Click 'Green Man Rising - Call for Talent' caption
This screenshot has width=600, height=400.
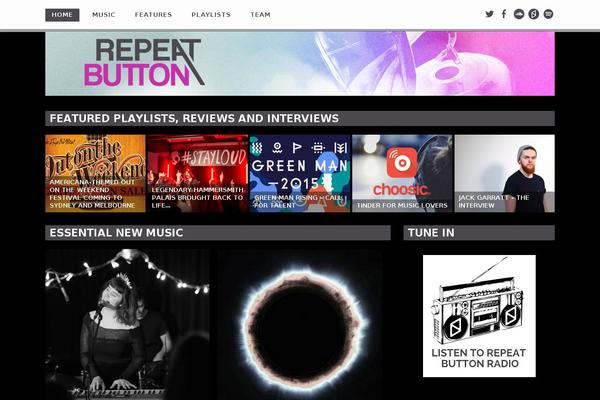[298, 201]
